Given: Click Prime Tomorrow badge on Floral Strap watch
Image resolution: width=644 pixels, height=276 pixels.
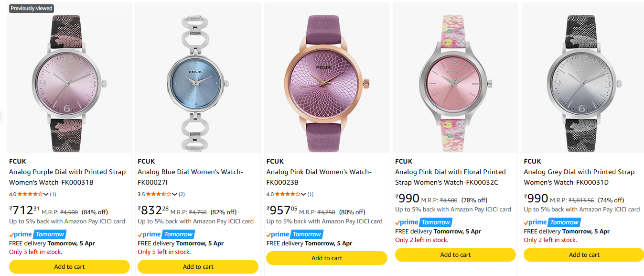Looking at the screenshot, I should click(423, 222).
